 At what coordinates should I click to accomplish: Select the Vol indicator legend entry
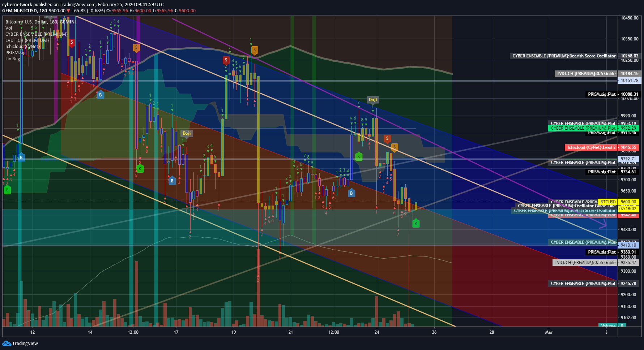tap(9, 28)
